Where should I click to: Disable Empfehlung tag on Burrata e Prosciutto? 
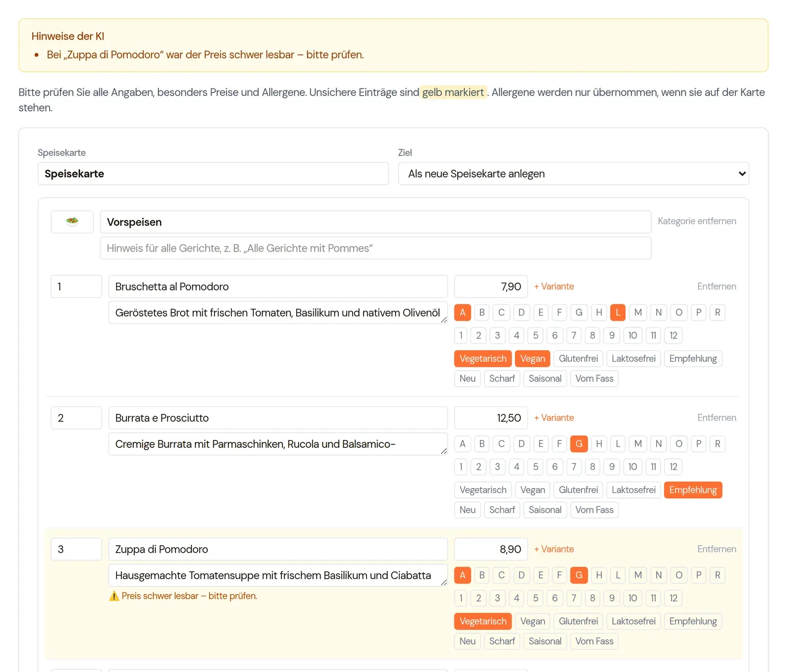pos(693,490)
